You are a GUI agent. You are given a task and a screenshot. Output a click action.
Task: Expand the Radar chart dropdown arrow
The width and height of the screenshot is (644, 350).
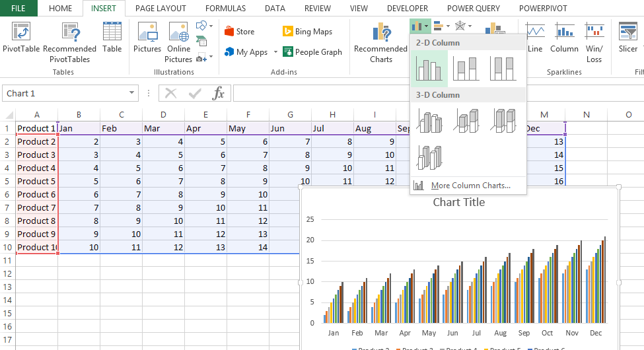[470, 26]
